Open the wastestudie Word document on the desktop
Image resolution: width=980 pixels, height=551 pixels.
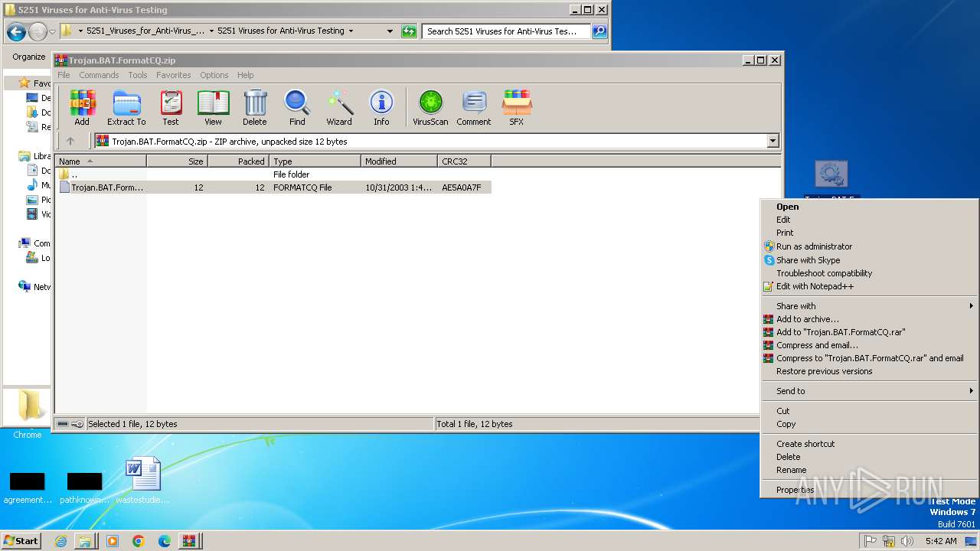143,480
